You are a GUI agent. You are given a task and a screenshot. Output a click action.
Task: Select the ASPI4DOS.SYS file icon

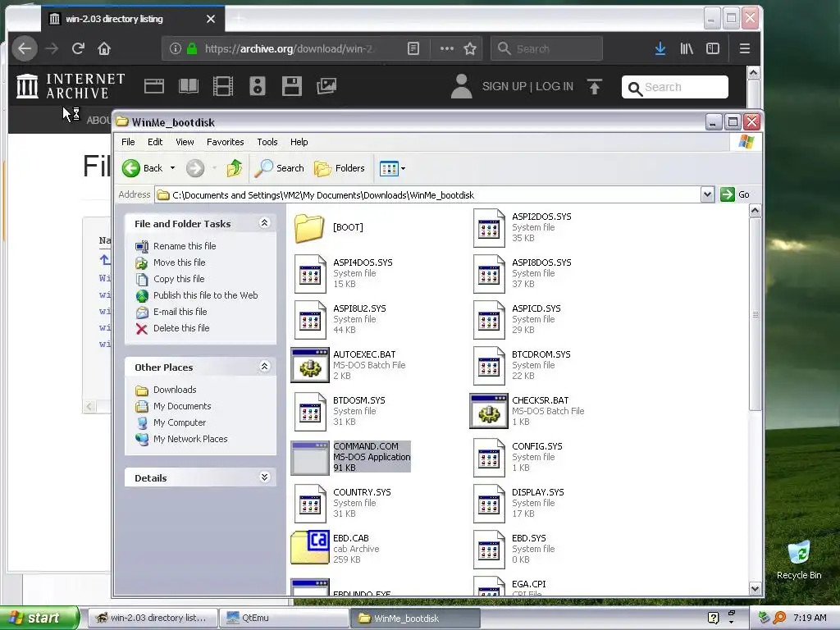click(x=310, y=274)
